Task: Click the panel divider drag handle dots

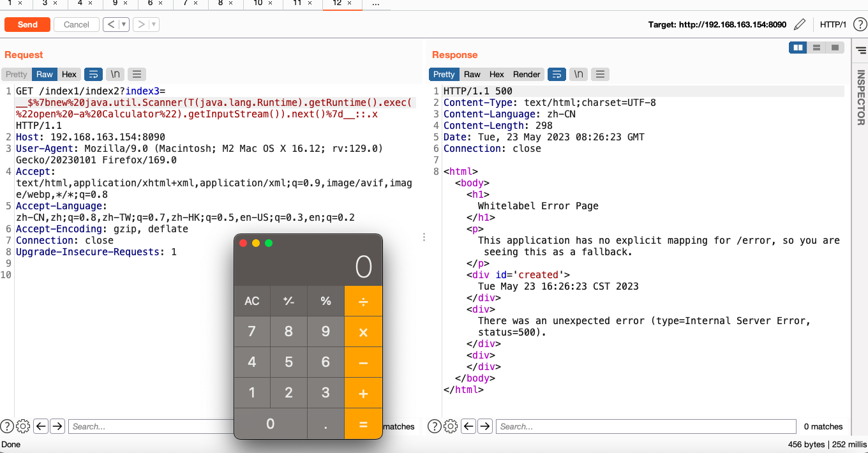Action: point(424,237)
